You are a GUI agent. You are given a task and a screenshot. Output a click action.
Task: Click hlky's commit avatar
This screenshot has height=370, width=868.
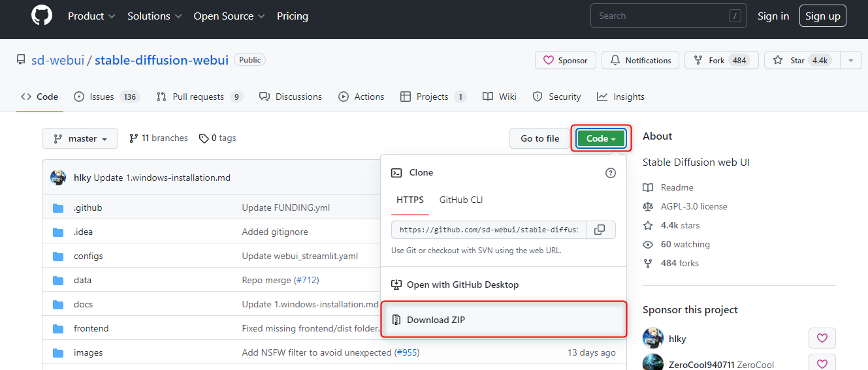coord(58,177)
